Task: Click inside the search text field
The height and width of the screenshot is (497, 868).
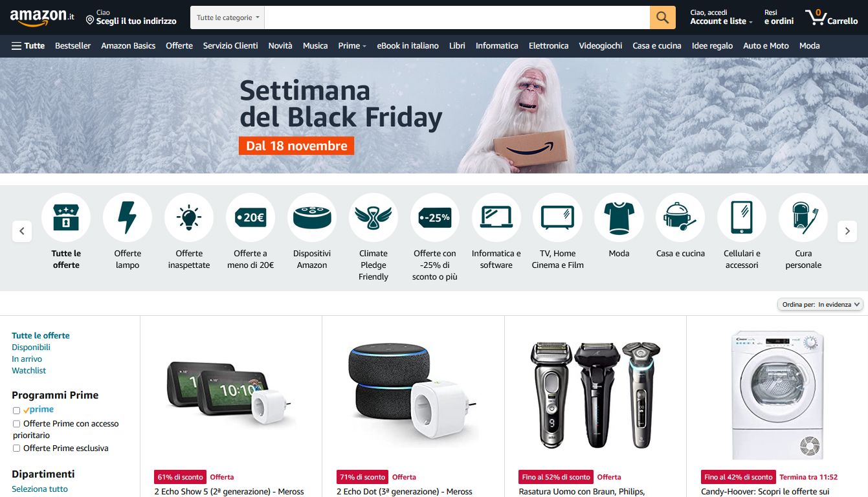Action: (x=457, y=17)
